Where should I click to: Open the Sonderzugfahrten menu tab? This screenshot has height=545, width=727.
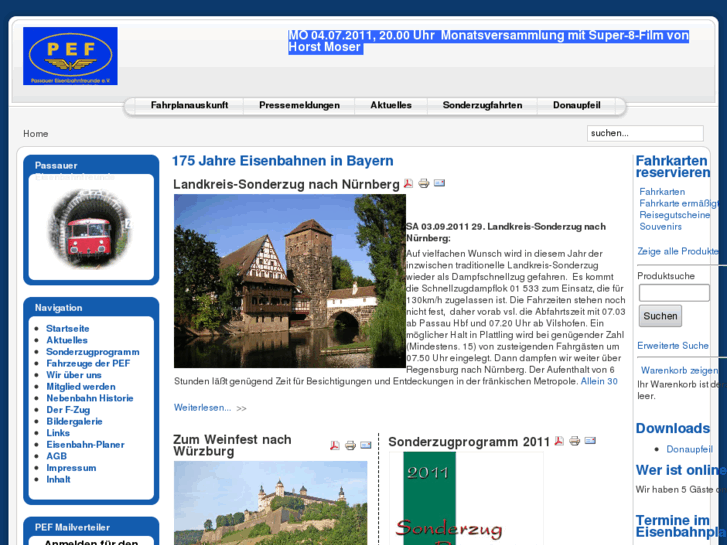point(482,105)
